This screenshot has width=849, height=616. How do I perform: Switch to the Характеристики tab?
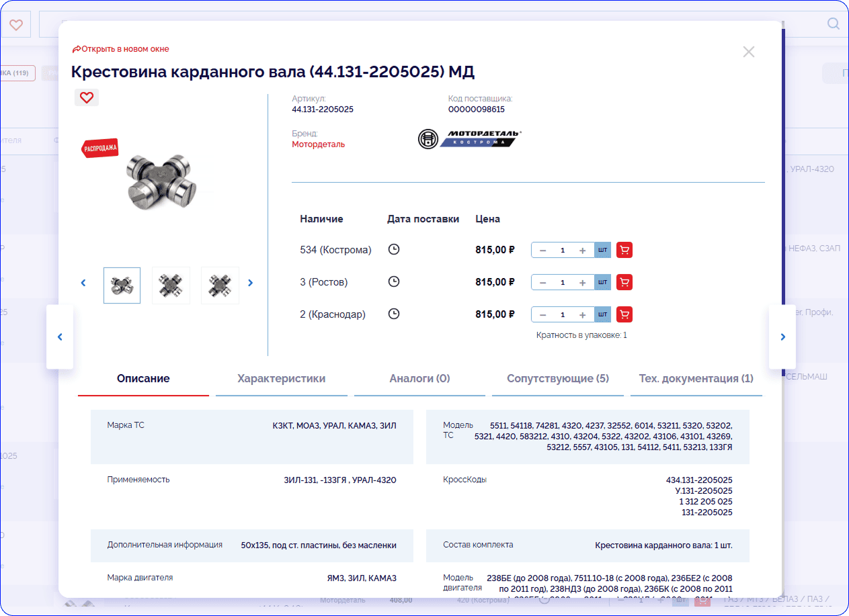(281, 379)
